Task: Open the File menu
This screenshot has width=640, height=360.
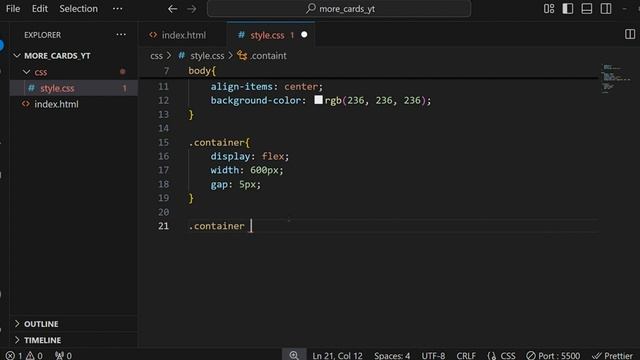Action: coord(13,9)
